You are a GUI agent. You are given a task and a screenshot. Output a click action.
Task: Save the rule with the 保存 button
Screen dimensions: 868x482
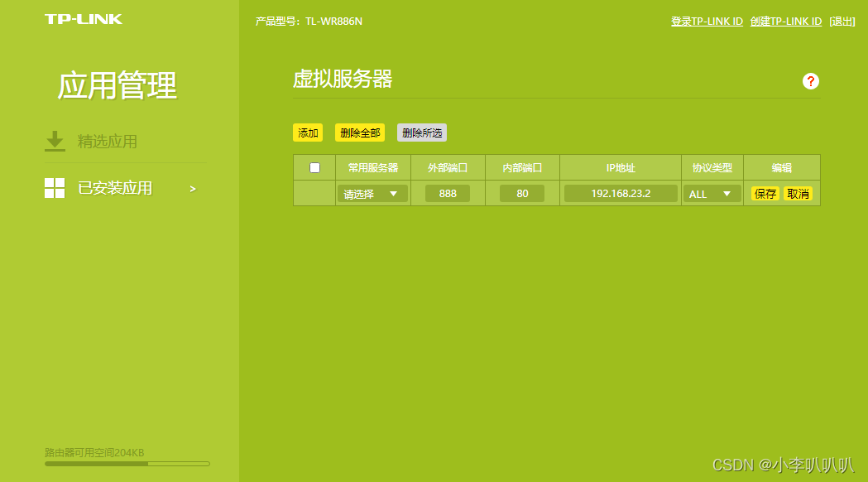tap(765, 193)
